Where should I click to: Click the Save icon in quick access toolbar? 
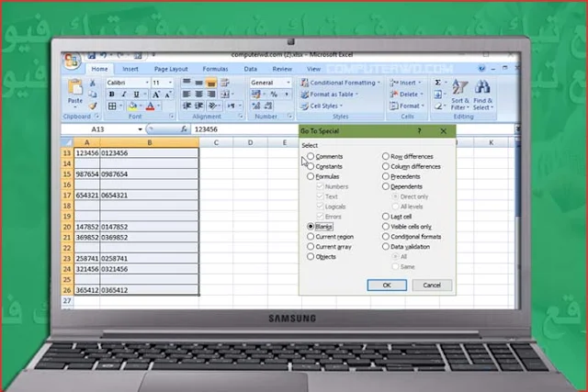pos(92,56)
